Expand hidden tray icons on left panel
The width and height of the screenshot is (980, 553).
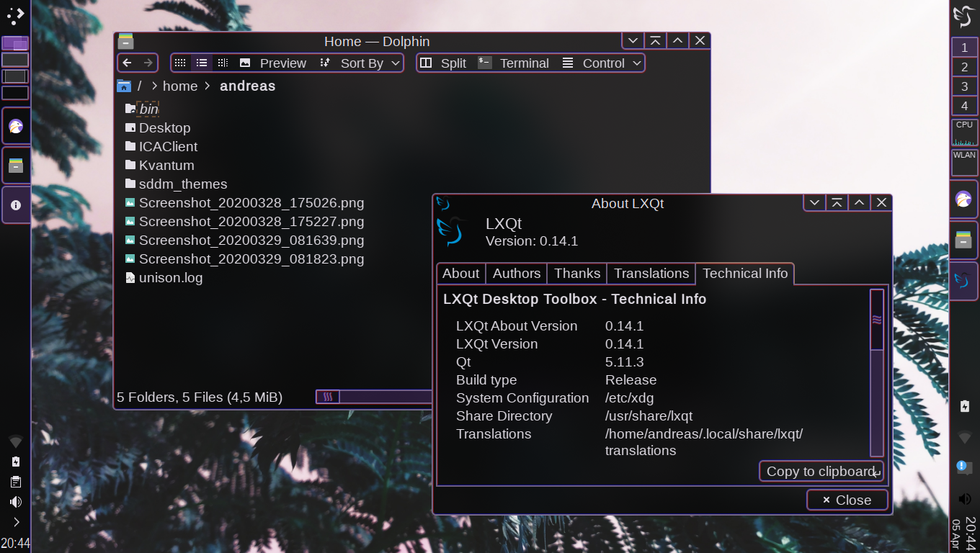tap(16, 522)
